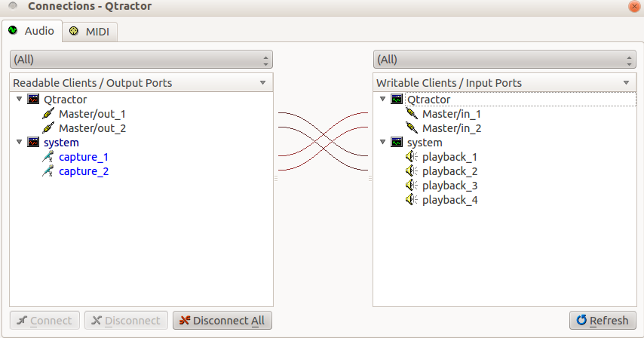Viewport: 644px width, 338px height.
Task: Click the Readable Clients / Output Ports header arrow
Action: pos(263,83)
